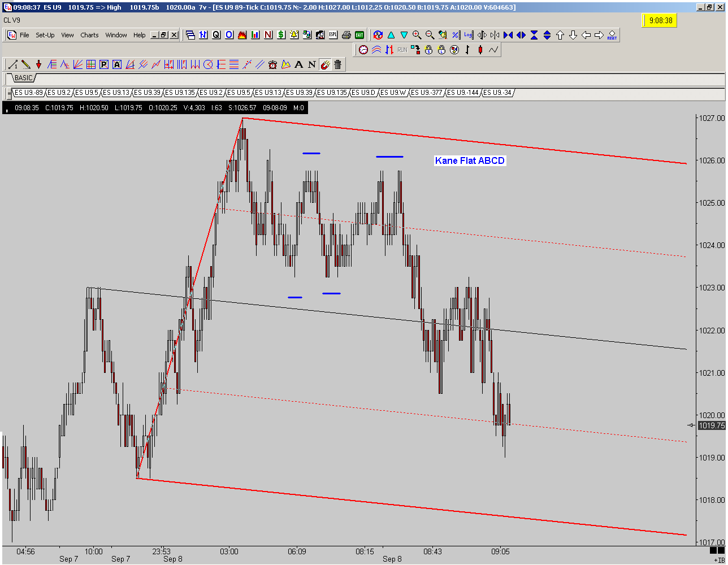The image size is (728, 565).
Task: Click the yellow clock time display
Action: point(660,20)
